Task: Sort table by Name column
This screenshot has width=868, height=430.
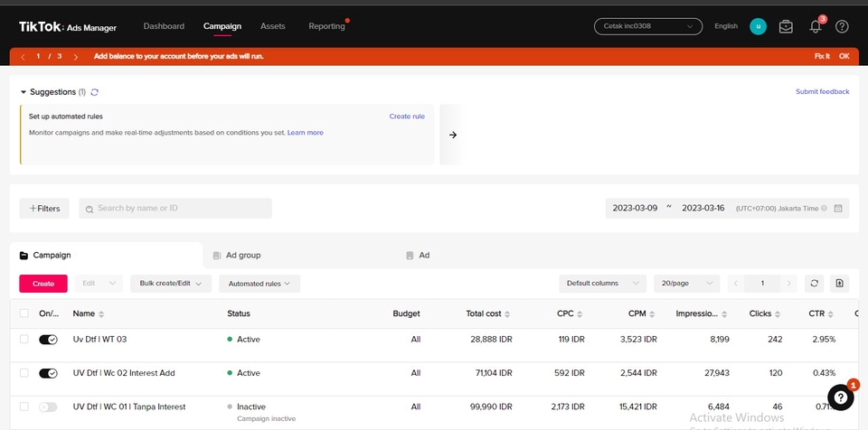Action: (100, 313)
